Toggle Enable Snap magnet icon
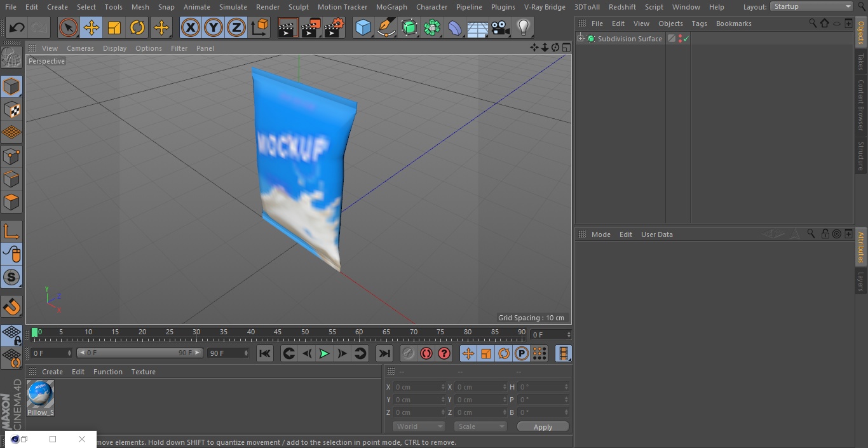The image size is (868, 448). 11,307
